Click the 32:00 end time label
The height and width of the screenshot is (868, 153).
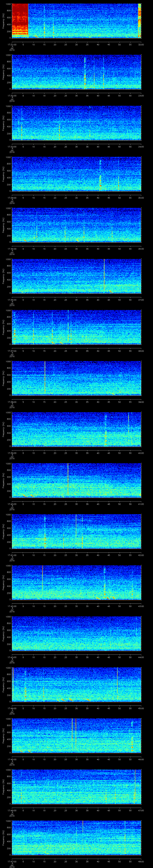point(141,44)
